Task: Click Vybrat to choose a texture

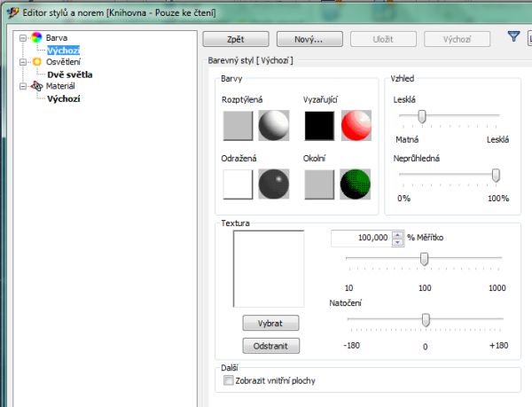Action: pos(270,323)
